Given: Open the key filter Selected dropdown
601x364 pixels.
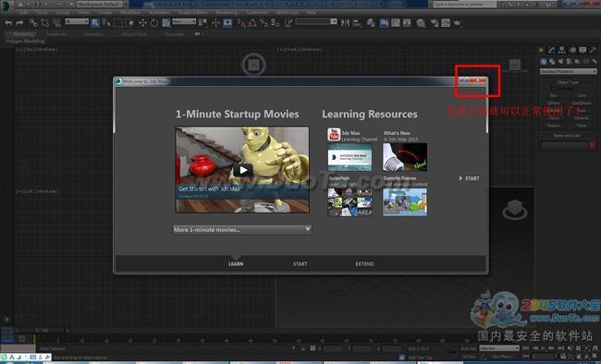Looking at the screenshot, I should tap(499, 348).
